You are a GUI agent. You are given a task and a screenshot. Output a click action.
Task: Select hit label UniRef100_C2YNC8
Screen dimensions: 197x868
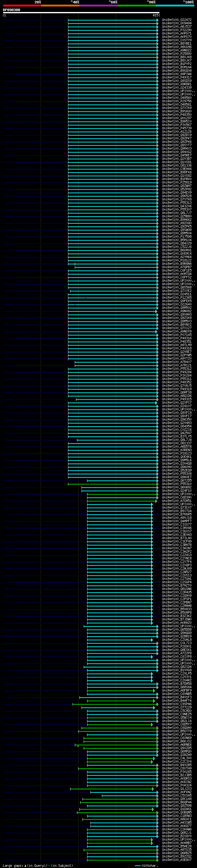coord(177,558)
